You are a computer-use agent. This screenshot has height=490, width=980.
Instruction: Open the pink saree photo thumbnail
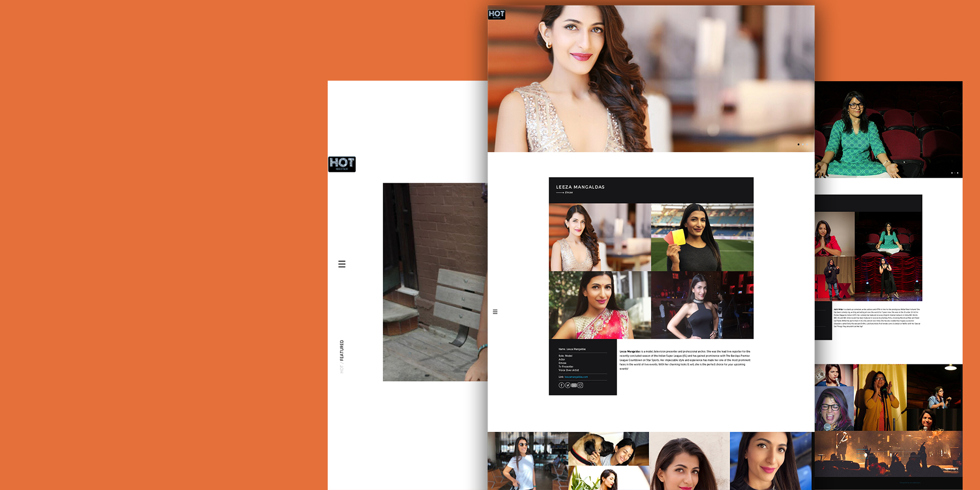tap(599, 305)
